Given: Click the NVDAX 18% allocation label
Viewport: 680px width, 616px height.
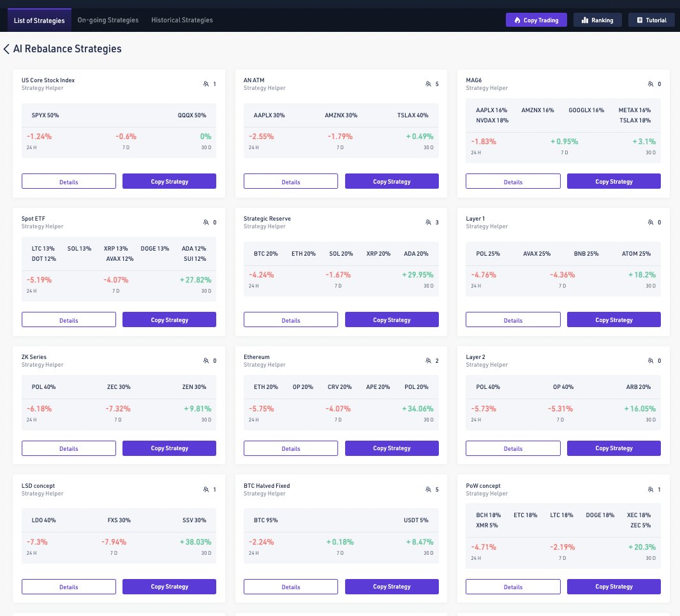Looking at the screenshot, I should click(x=492, y=121).
